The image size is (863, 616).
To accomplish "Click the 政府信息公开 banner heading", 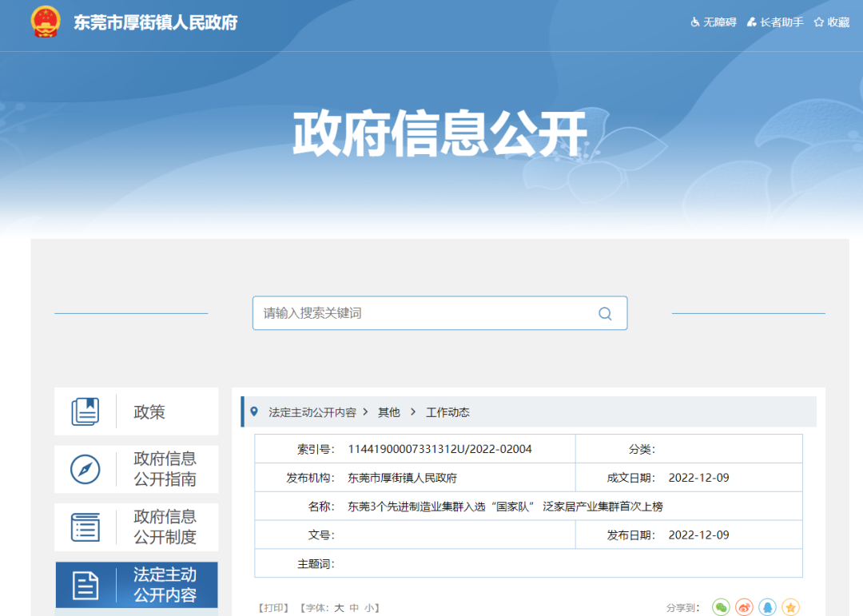I will (x=440, y=133).
